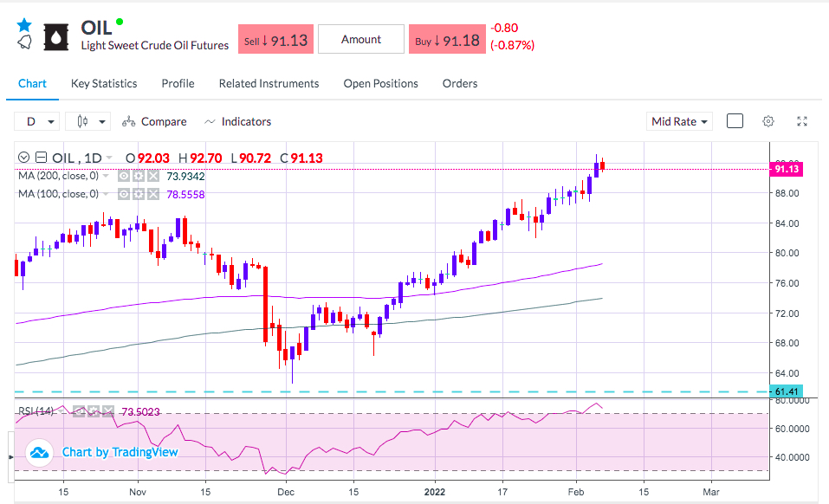Image resolution: width=829 pixels, height=504 pixels.
Task: Toggle the favorite star for OIL
Action: click(x=24, y=25)
